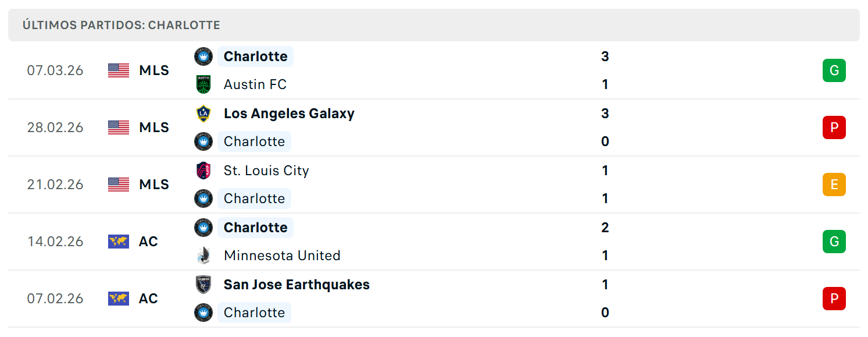Click the USA flag on the 28.02.26 row
The height and width of the screenshot is (337, 868).
point(119,127)
